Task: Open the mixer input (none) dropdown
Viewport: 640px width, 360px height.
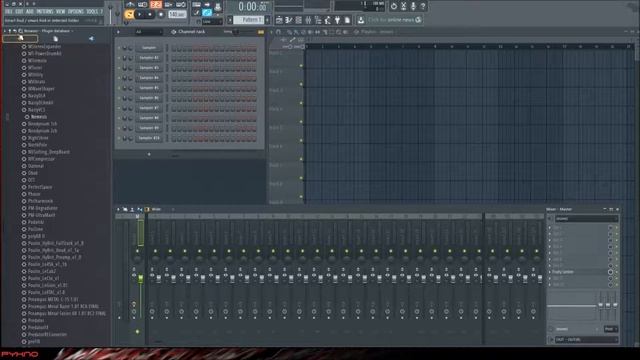Action: click(x=586, y=219)
